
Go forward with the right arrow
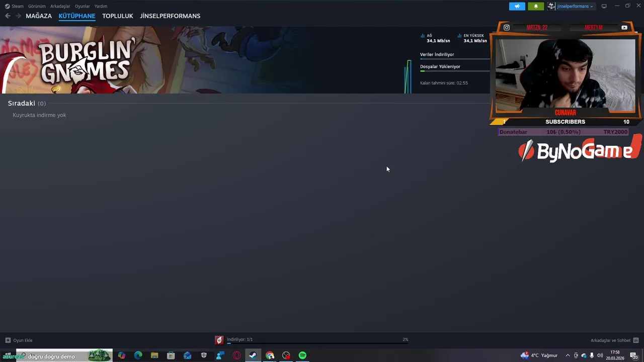tap(18, 16)
